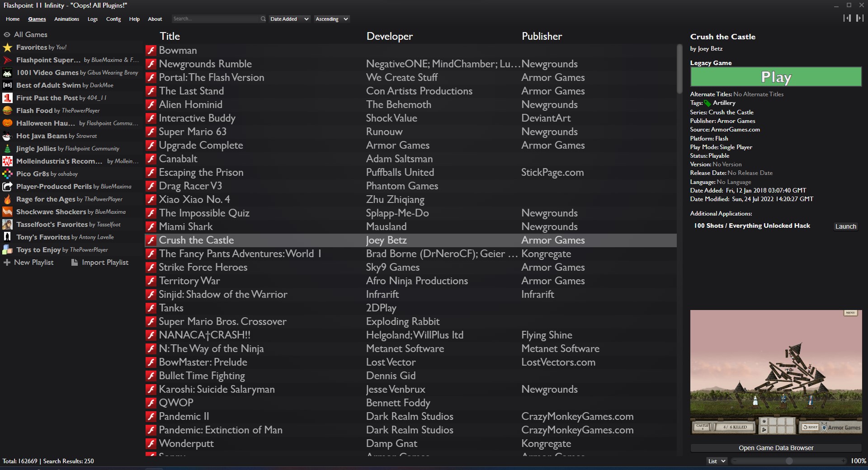Select Super Mario 63 in the list
The image size is (868, 470).
(410, 132)
